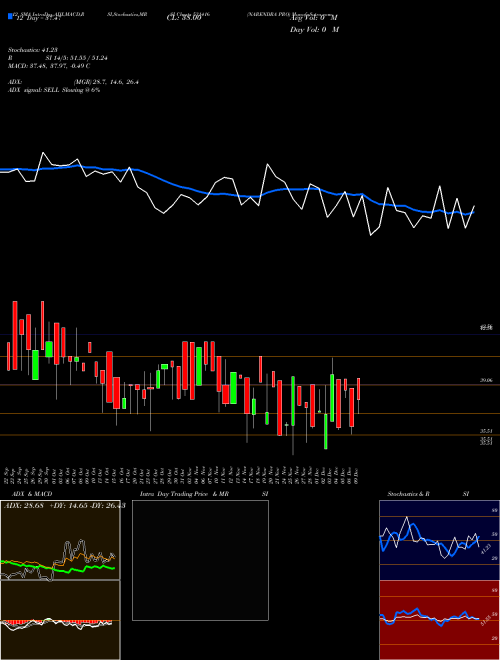The image size is (500, 660).
Task: Click the 'Stochastics & R' panel title
Action: coord(408,494)
